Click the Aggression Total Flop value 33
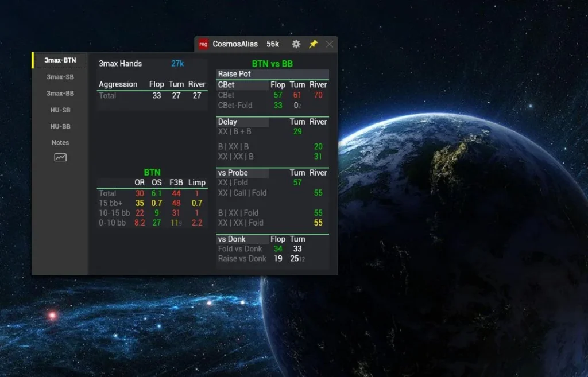Viewport: 588px width, 377px height. pos(157,96)
